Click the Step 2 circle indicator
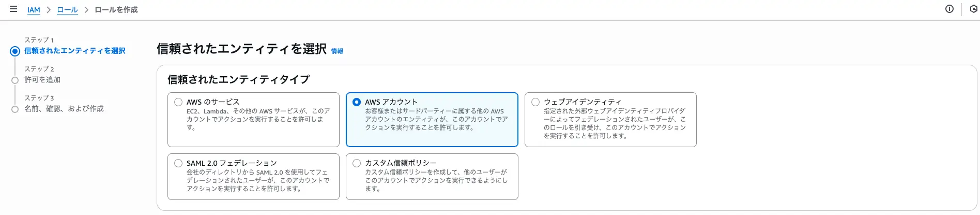 point(15,80)
